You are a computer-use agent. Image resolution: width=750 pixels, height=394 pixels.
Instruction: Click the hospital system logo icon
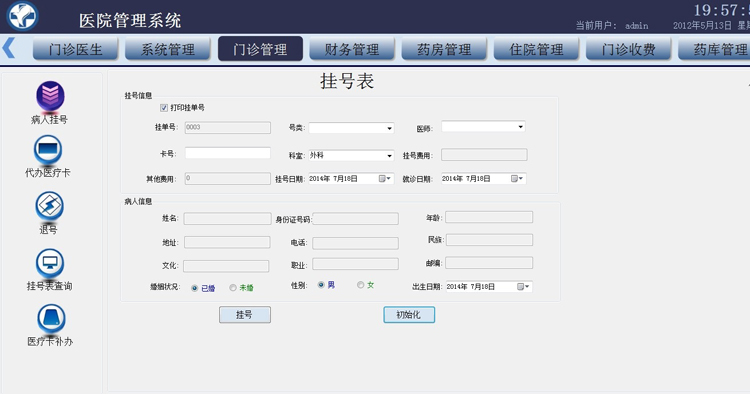point(22,16)
